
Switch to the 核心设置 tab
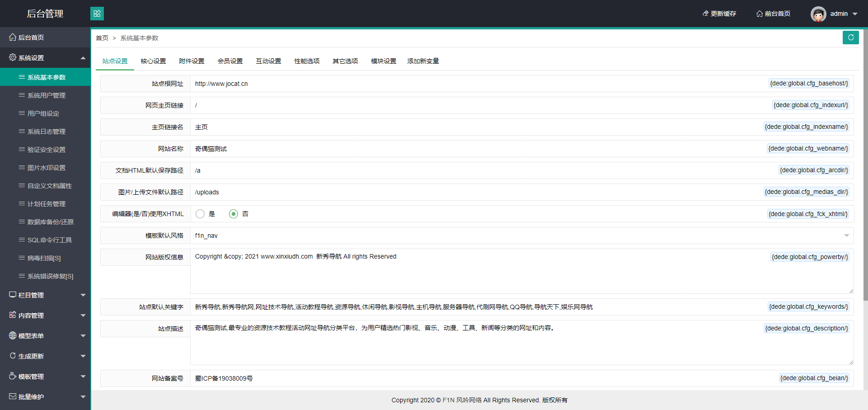(154, 61)
